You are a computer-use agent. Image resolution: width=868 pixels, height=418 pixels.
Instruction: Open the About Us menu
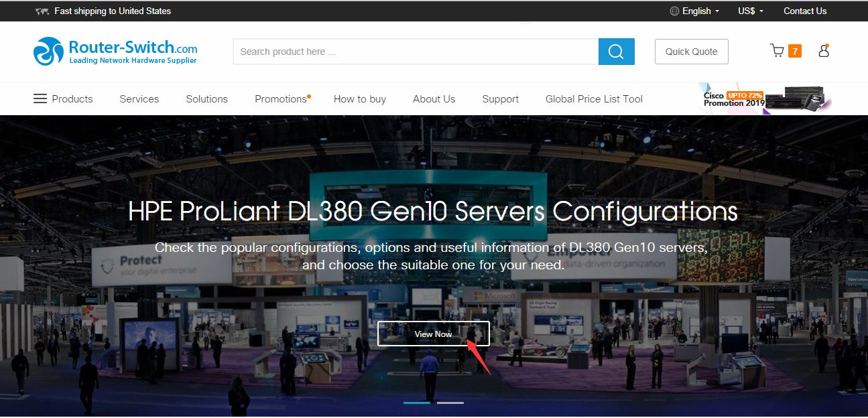coord(434,98)
